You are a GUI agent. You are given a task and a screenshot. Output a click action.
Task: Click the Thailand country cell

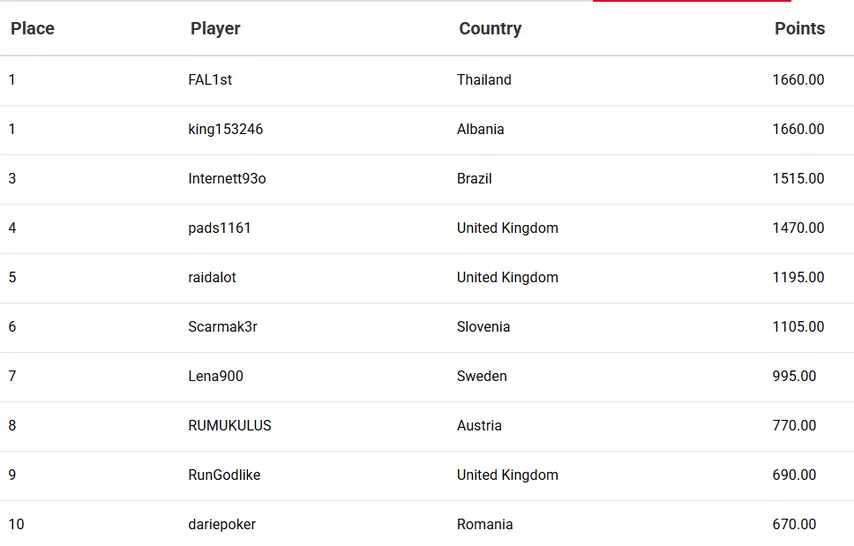coord(484,80)
